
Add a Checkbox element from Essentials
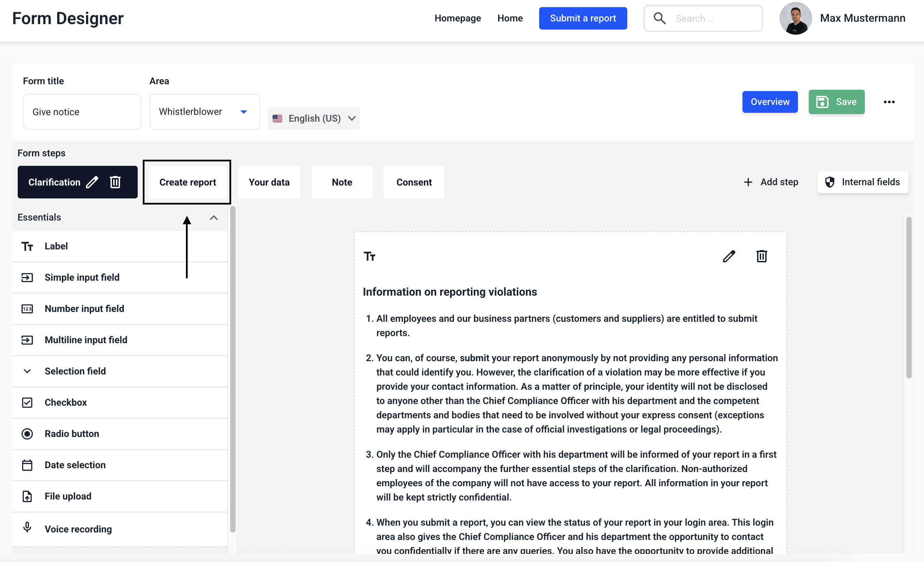pyautogui.click(x=66, y=402)
